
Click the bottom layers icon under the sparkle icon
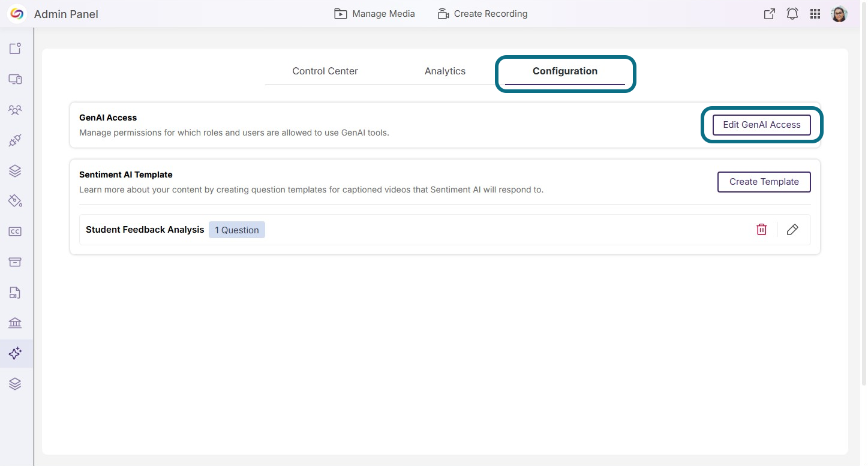pos(15,384)
